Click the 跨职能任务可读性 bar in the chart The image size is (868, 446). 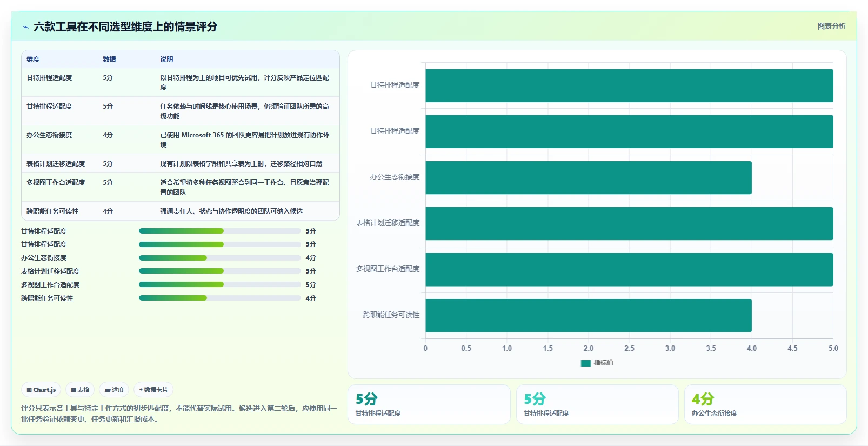point(589,315)
